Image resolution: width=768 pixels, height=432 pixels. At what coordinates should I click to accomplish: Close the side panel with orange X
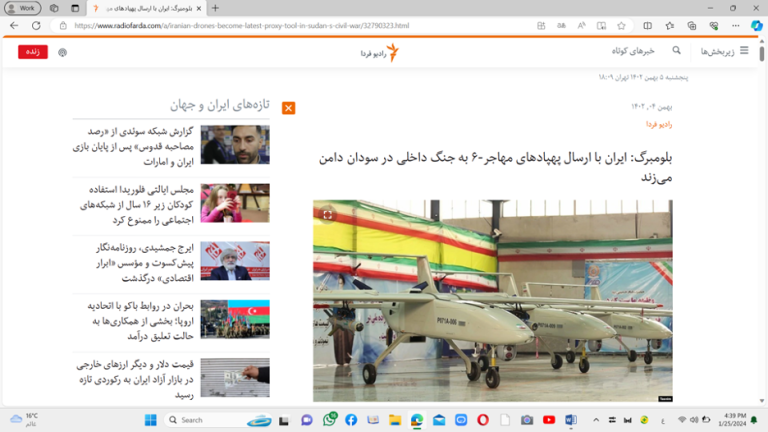point(288,108)
